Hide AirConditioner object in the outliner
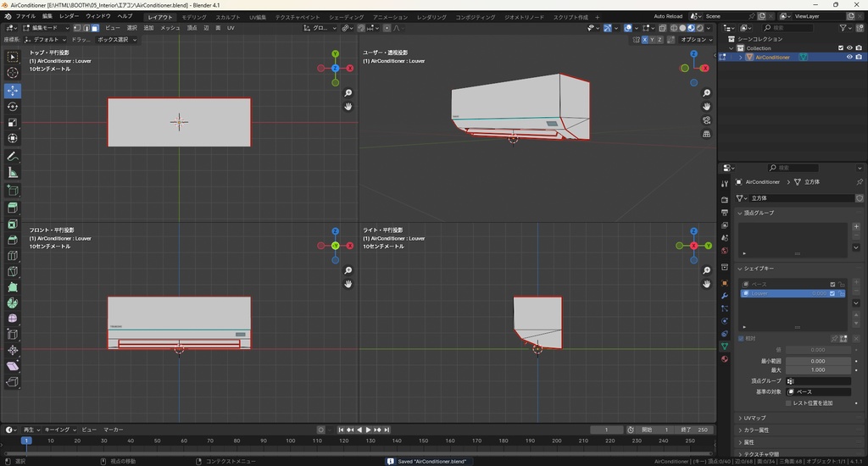This screenshot has height=466, width=868. (849, 58)
